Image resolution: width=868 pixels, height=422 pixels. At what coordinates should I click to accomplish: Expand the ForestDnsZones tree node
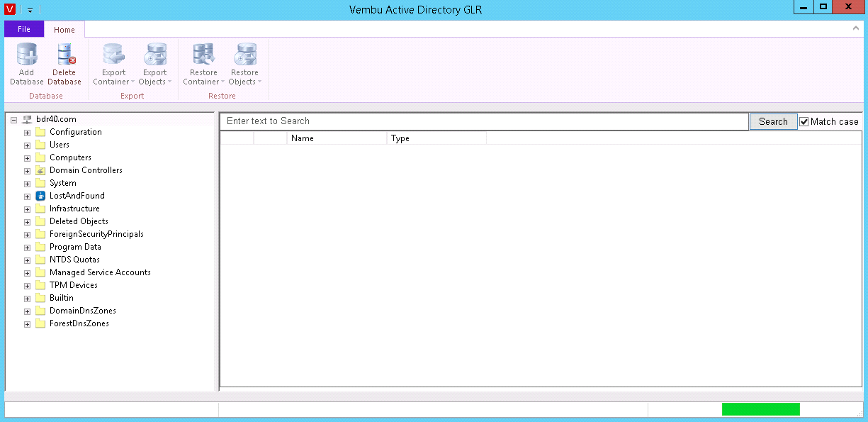(27, 324)
